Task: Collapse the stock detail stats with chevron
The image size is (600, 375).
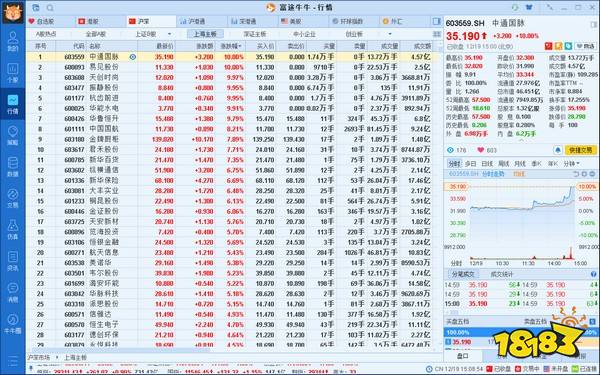Action: 521,140
